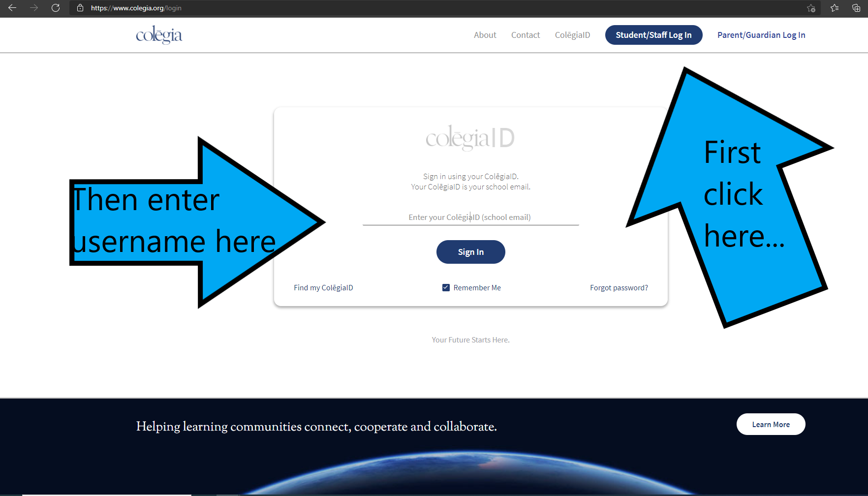Click the lock icon in the address bar
868x496 pixels.
tap(80, 8)
